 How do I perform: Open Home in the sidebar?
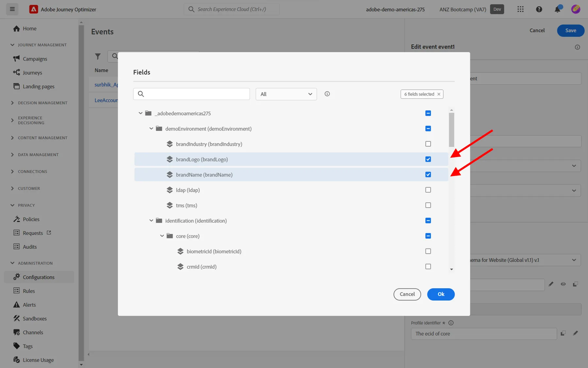pyautogui.click(x=29, y=28)
